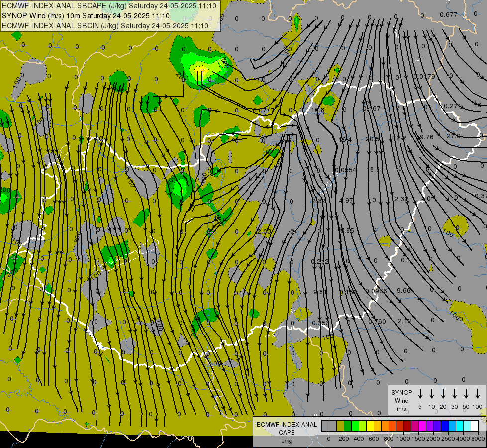Click the 50 value in wind legend
This screenshot has height=448, width=487.
pyautogui.click(x=466, y=407)
